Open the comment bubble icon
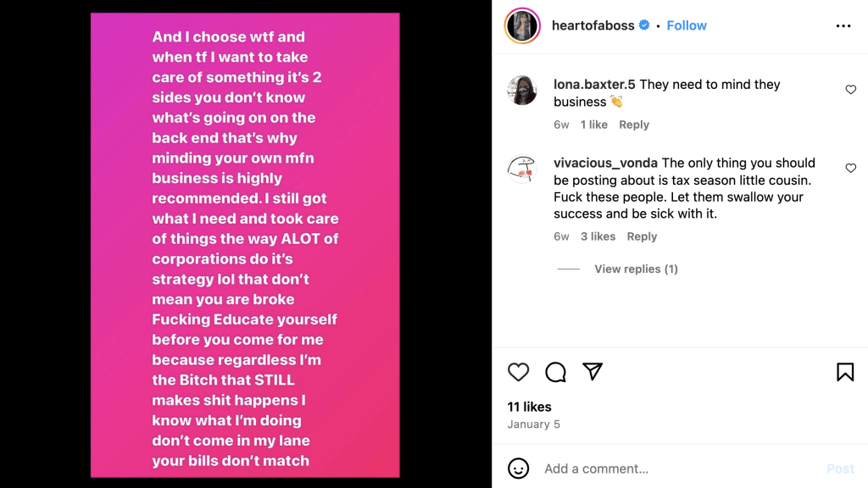Screen dimensions: 868x488 [x=555, y=372]
